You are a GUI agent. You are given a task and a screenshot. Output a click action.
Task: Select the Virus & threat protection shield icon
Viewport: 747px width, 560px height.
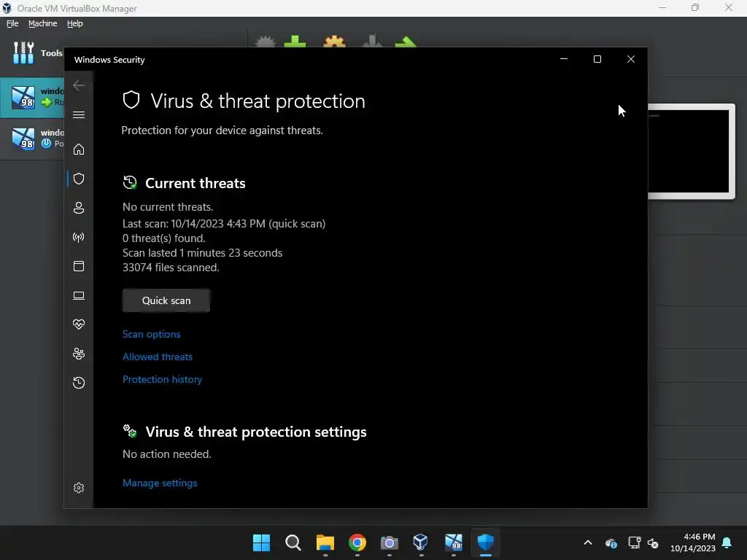point(79,179)
